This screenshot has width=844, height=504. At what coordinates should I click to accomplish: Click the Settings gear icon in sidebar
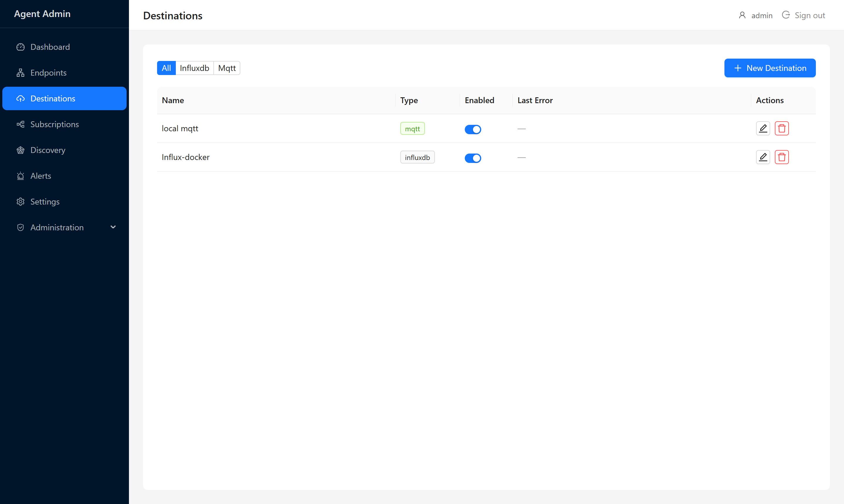point(21,202)
